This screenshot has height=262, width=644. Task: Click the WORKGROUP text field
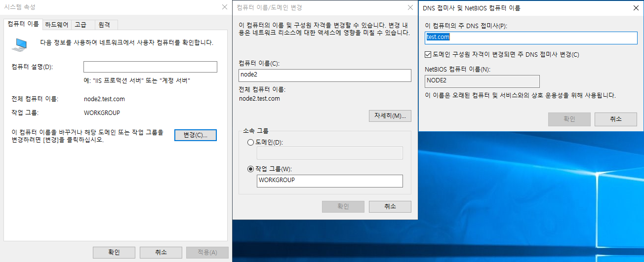click(330, 181)
